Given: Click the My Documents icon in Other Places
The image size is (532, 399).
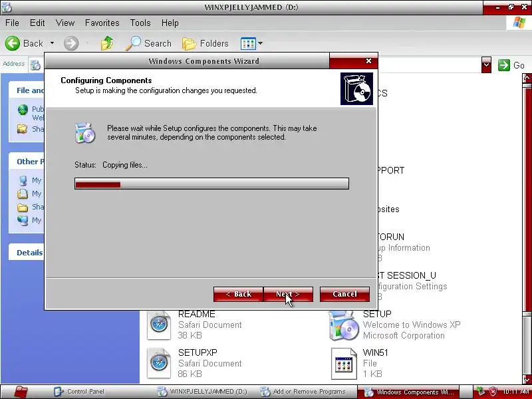Looking at the screenshot, I should pos(23,194).
